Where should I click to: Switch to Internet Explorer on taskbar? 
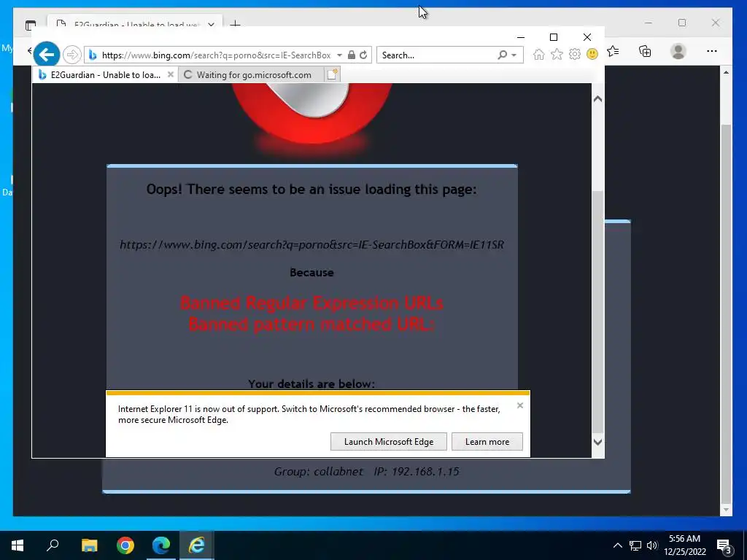(x=197, y=545)
